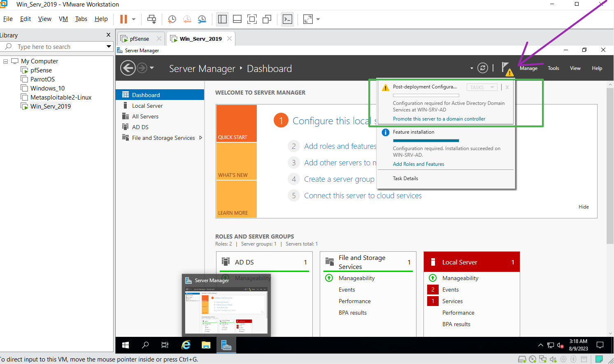Open Internet Explorer from taskbar
Image resolution: width=614 pixels, height=364 pixels.
click(186, 345)
